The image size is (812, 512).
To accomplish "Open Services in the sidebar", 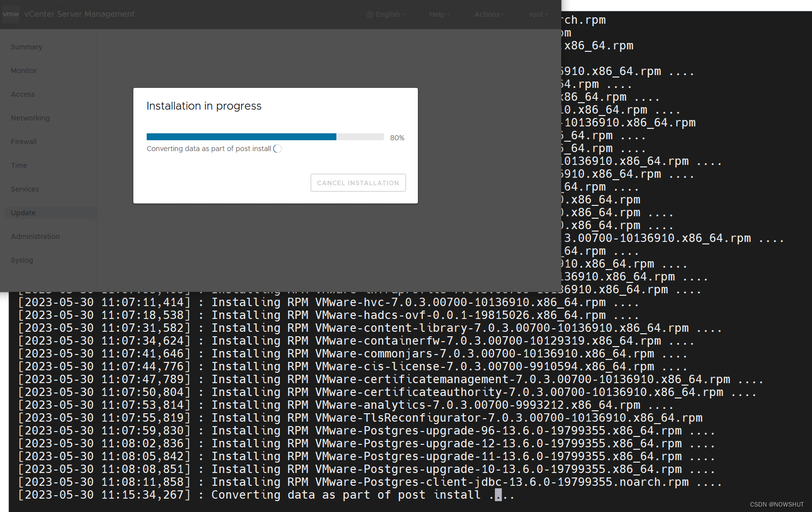I will tap(25, 189).
